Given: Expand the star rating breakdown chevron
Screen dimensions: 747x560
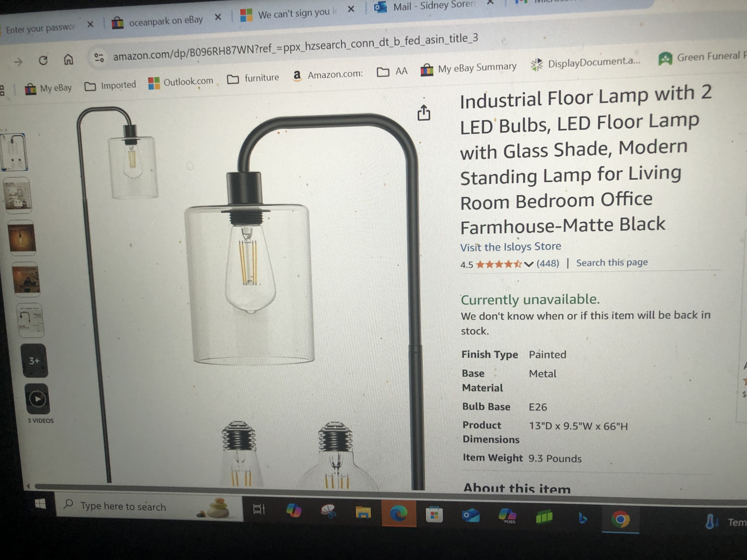Looking at the screenshot, I should pos(529,264).
